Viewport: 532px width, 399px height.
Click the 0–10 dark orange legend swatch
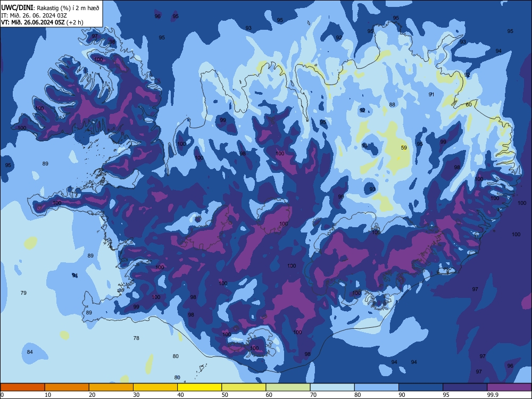coord(22,387)
